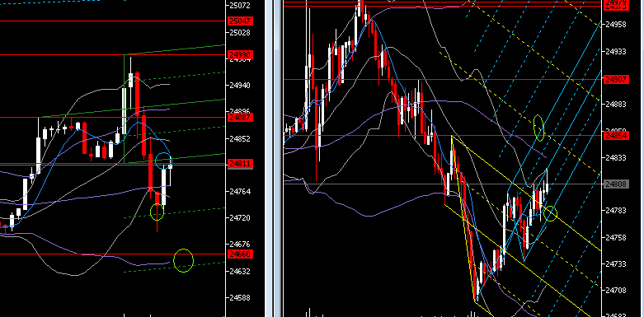The image size is (644, 317).
Task: Click the 25072 axis price, left chart
Action: point(240,6)
